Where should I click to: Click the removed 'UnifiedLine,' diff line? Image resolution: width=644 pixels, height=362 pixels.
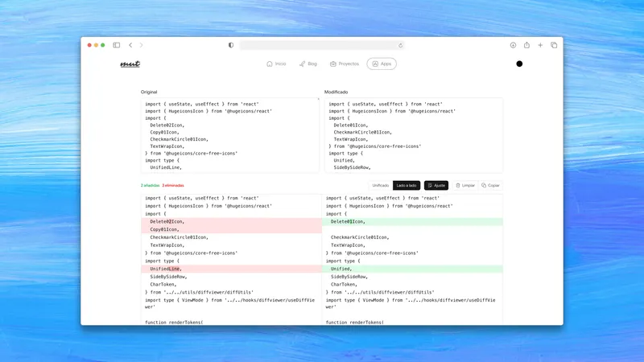(231, 269)
